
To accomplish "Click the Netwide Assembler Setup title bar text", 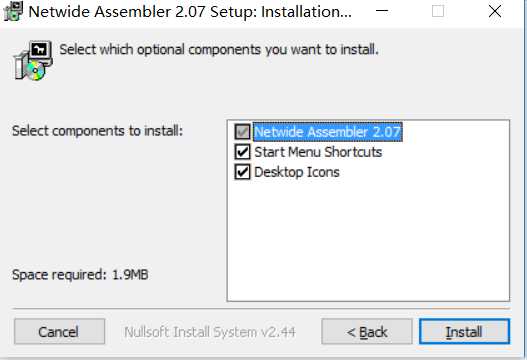I will pyautogui.click(x=190, y=11).
